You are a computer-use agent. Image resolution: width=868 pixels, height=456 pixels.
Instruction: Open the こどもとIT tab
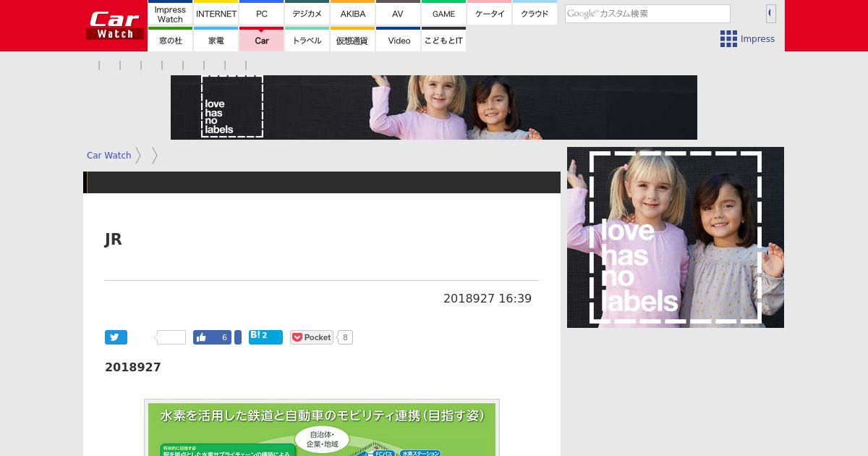pyautogui.click(x=443, y=40)
